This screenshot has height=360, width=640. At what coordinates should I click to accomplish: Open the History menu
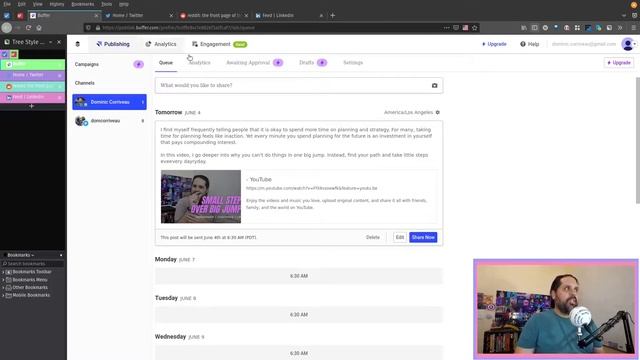point(57,4)
